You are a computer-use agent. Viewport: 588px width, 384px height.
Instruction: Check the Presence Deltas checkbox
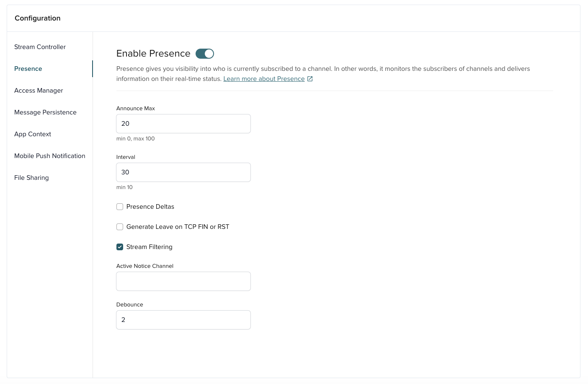tap(120, 207)
